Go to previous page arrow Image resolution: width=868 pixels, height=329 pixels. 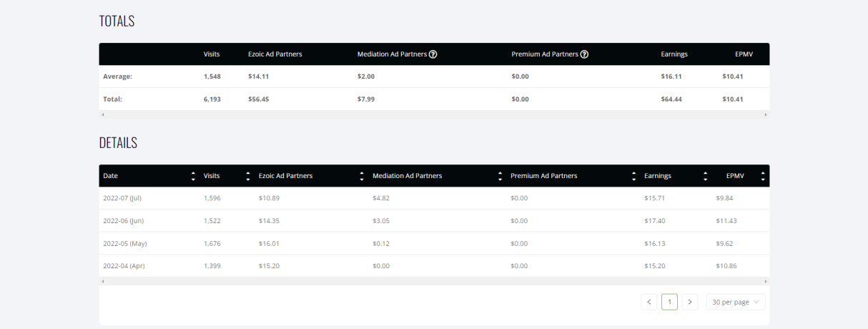click(x=649, y=302)
